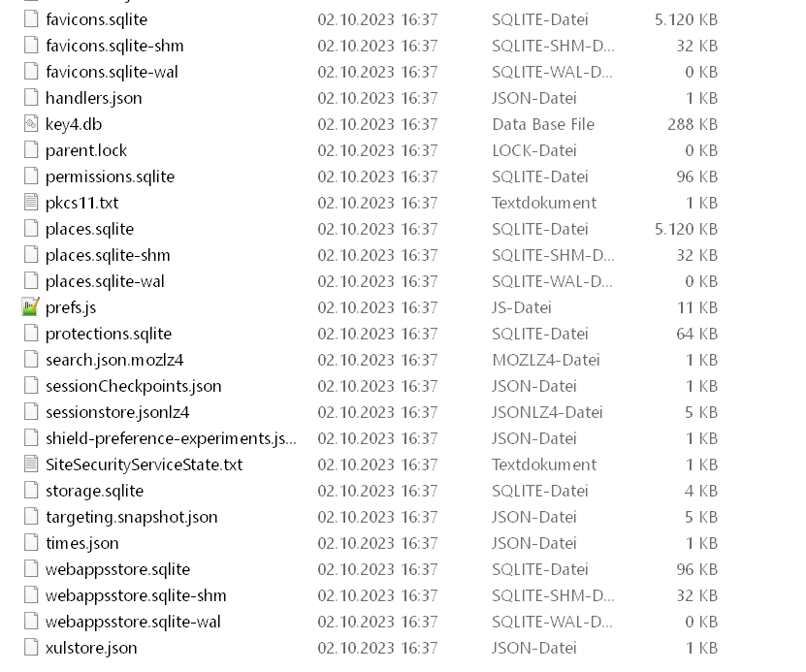Select the sessionstore.jsonlz4 file
The image size is (806, 672).
(x=117, y=412)
